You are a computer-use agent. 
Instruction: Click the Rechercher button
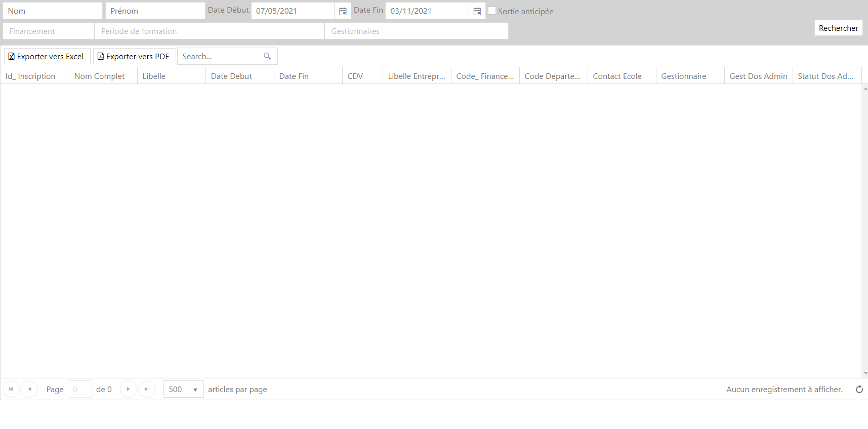click(838, 28)
